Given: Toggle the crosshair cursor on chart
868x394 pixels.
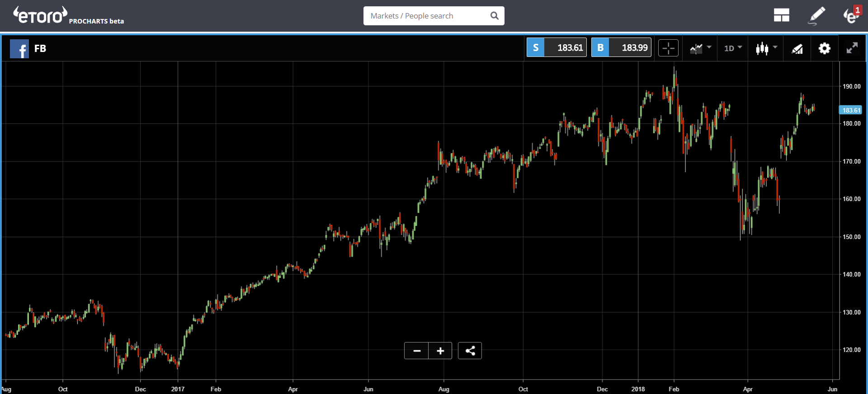Looking at the screenshot, I should click(x=668, y=48).
